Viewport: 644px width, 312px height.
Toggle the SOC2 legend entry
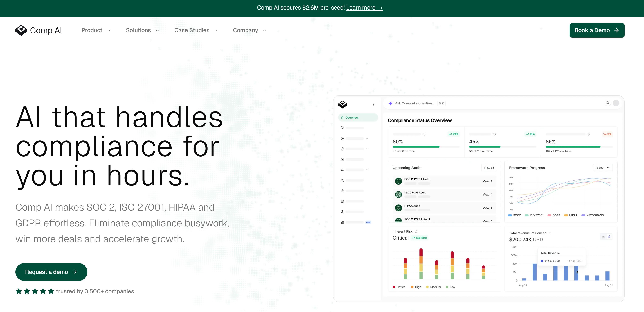514,215
